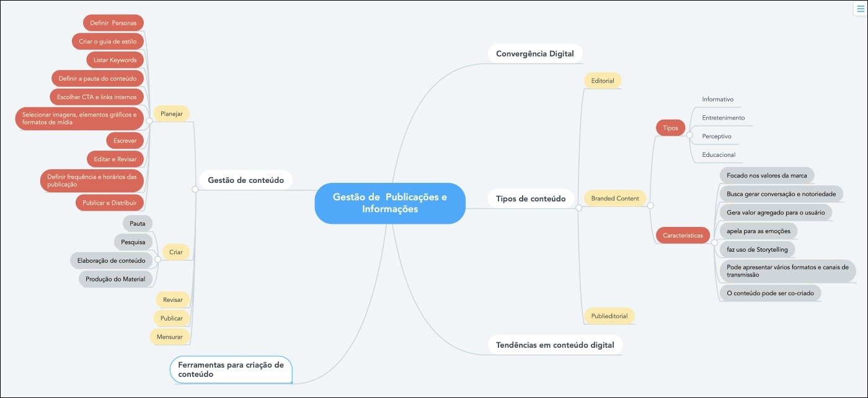The height and width of the screenshot is (398, 868).
Task: Collapse the Tipos de conteúdo branch circle
Action: pos(578,208)
